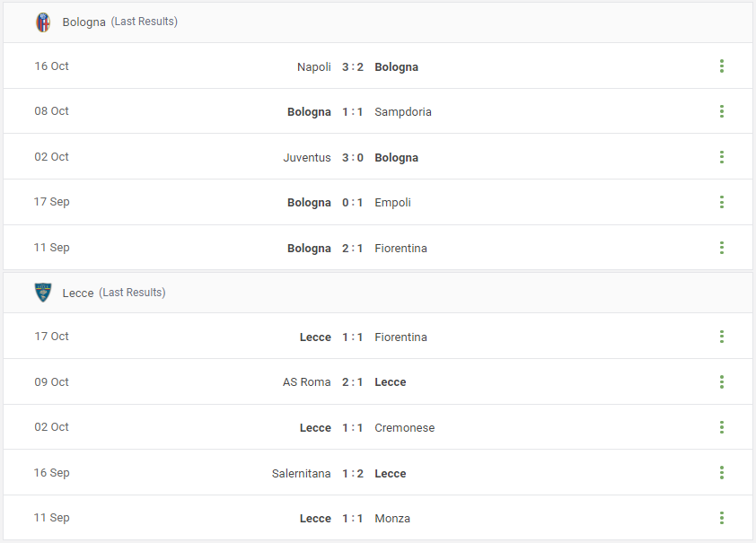Open options menu for Lecce vs Monza
756x543 pixels.
pyautogui.click(x=721, y=518)
